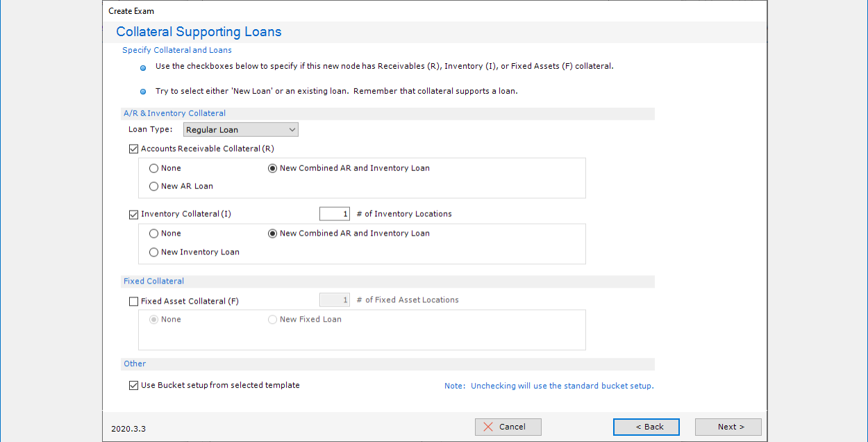This screenshot has width=868, height=442.
Task: Go back with the Back button
Action: point(646,427)
